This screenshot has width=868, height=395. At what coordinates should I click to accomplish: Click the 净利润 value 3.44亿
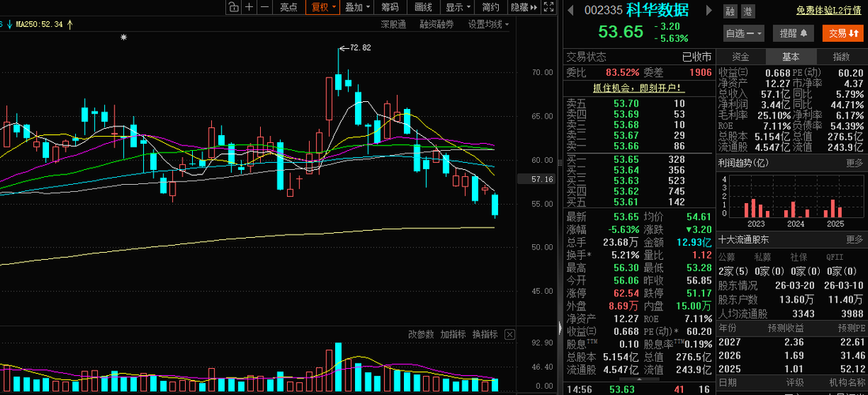[x=776, y=104]
